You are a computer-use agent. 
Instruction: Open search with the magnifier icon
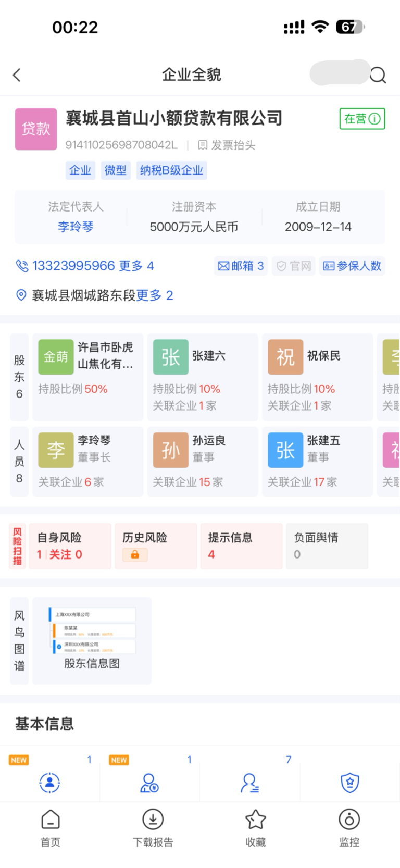[378, 76]
